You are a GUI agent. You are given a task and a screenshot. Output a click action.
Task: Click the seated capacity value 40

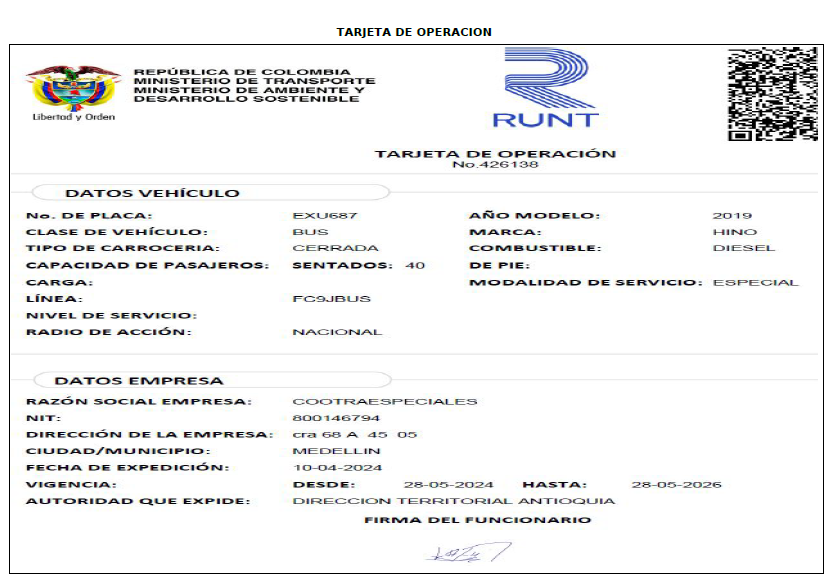coord(415,265)
